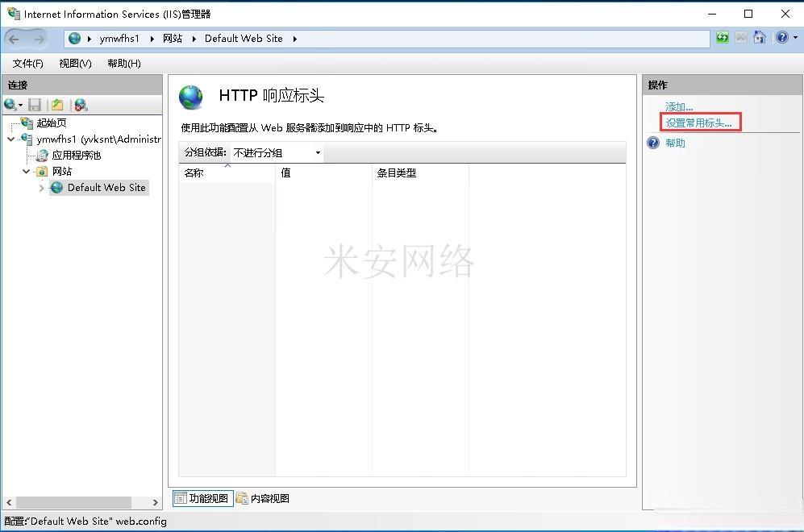Open the 分组依据 dropdown

pyautogui.click(x=277, y=152)
